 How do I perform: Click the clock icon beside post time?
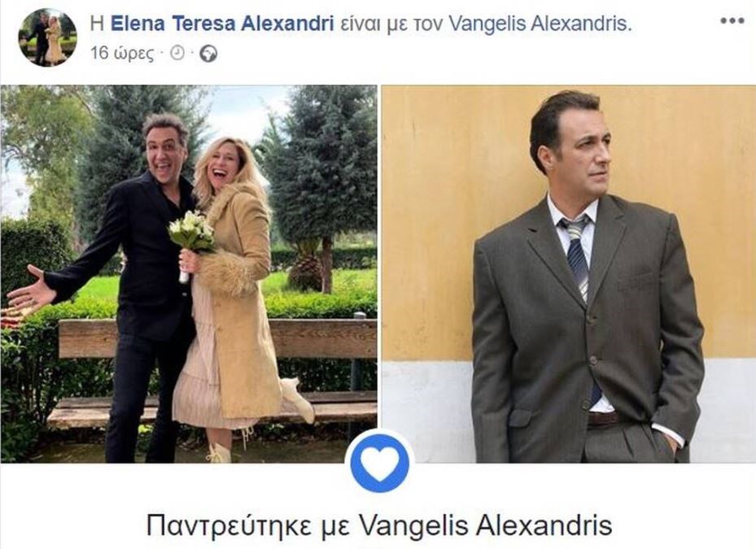pyautogui.click(x=177, y=53)
